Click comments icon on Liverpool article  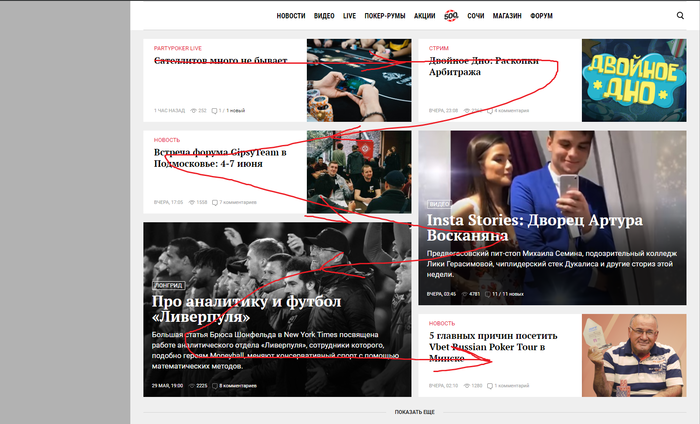pos(214,386)
